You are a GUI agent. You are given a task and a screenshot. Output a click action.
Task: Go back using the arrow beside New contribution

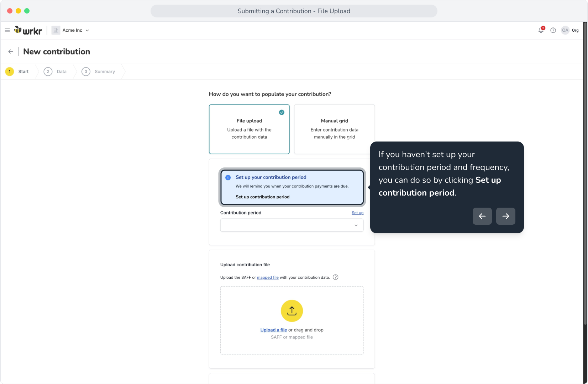point(11,52)
